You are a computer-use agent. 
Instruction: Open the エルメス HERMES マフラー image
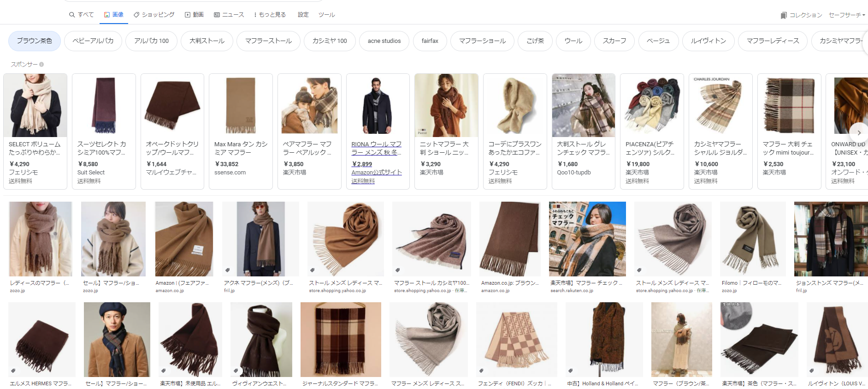pyautogui.click(x=42, y=340)
